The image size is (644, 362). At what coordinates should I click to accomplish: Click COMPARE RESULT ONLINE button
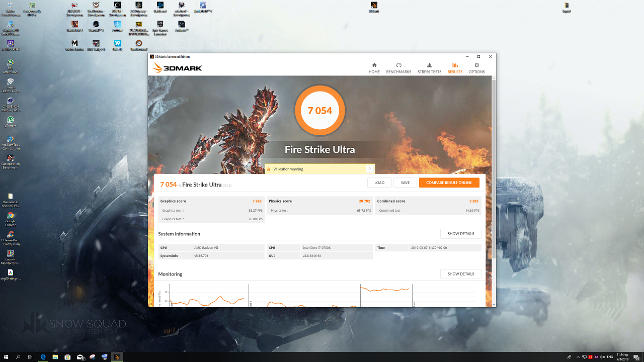(449, 183)
